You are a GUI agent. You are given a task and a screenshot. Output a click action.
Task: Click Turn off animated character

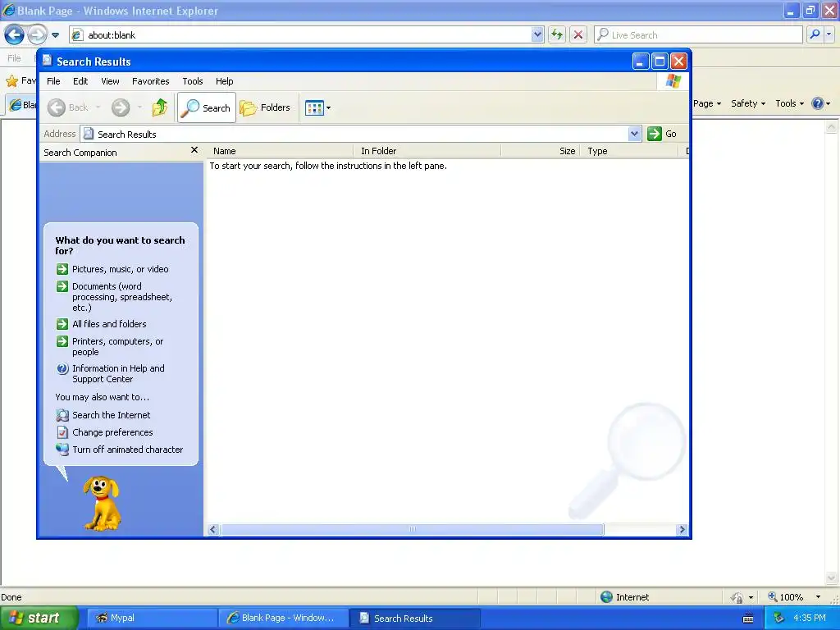(x=127, y=450)
